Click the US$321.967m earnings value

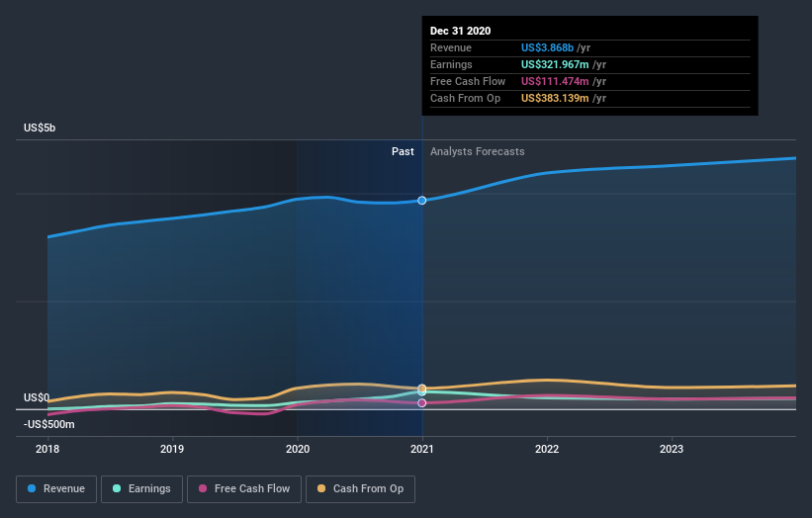555,64
